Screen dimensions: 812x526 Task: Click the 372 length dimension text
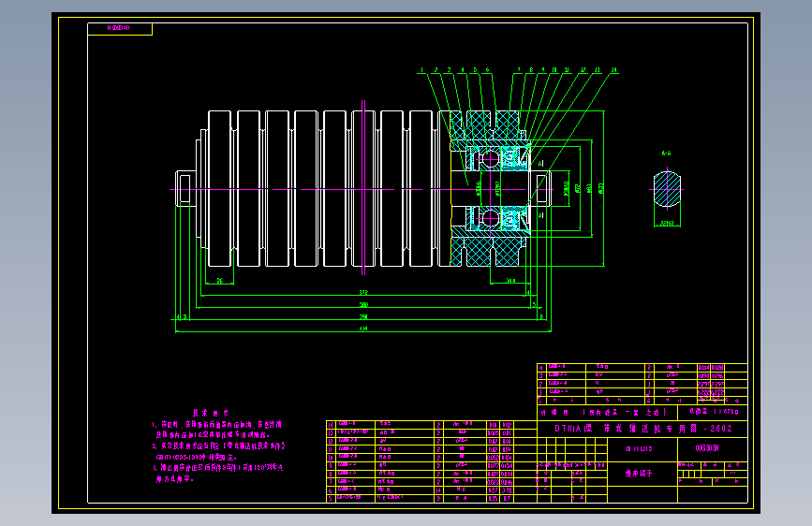363,293
